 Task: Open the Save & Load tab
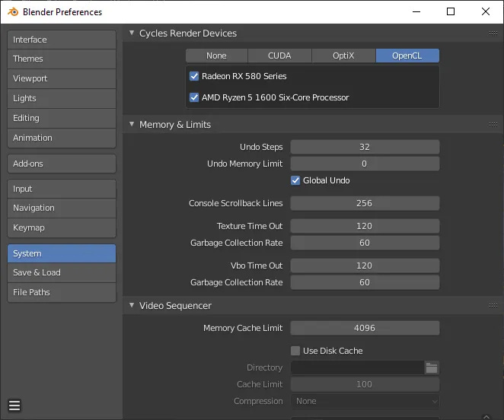click(62, 272)
